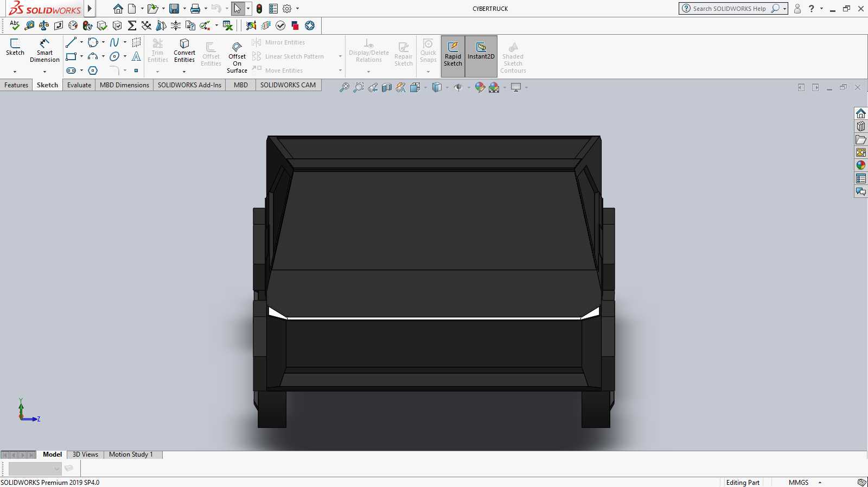Select the Ellipse sketch tool
This screenshot has height=487, width=868.
[114, 56]
